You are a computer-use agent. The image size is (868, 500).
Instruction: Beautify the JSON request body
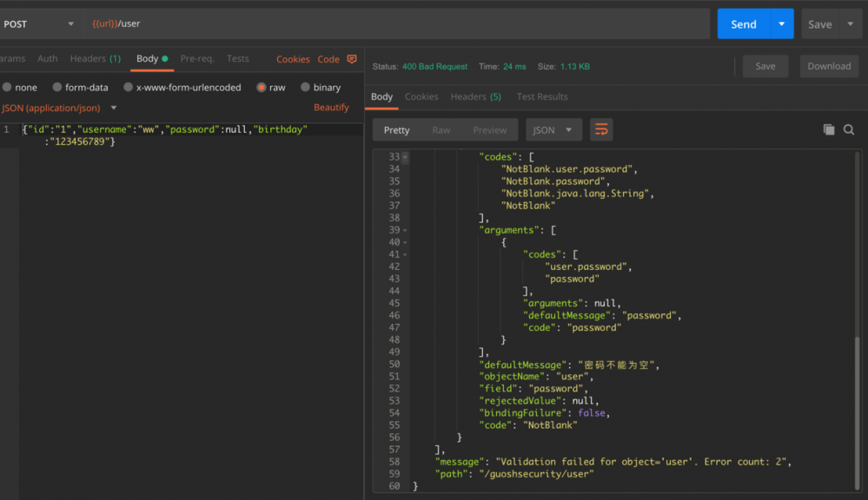[332, 107]
